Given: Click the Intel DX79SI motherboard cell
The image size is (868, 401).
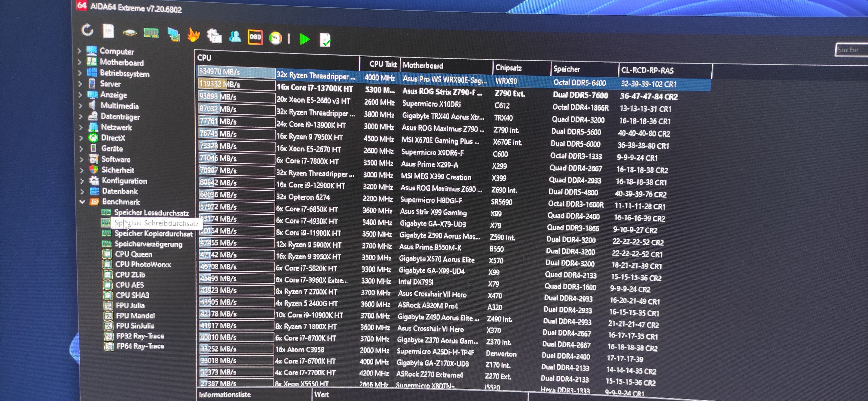Looking at the screenshot, I should (x=416, y=282).
